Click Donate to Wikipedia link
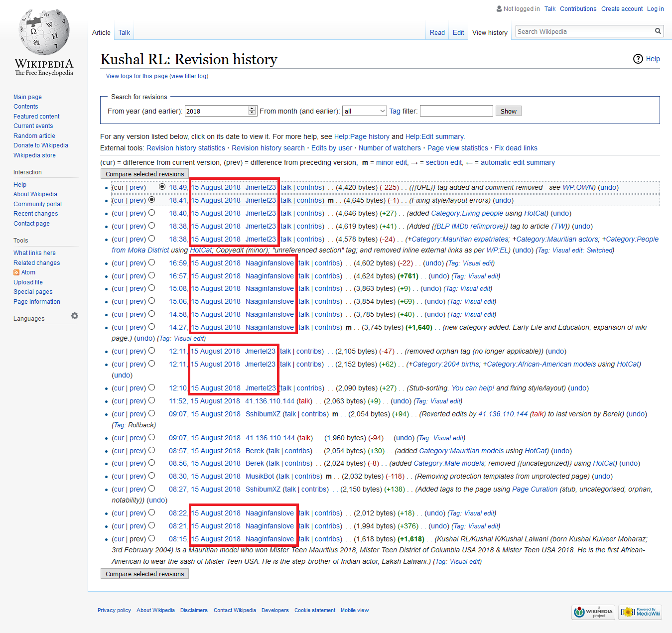The image size is (672, 633). coord(41,145)
